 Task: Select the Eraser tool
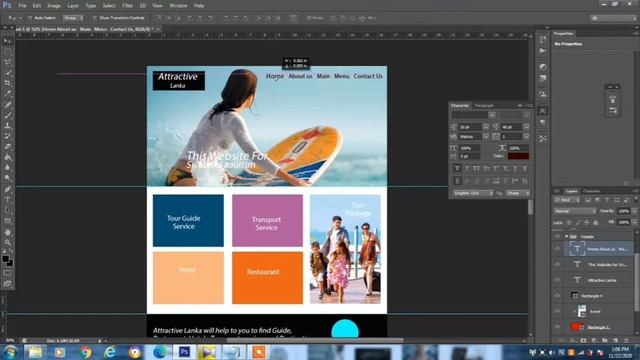pyautogui.click(x=7, y=147)
